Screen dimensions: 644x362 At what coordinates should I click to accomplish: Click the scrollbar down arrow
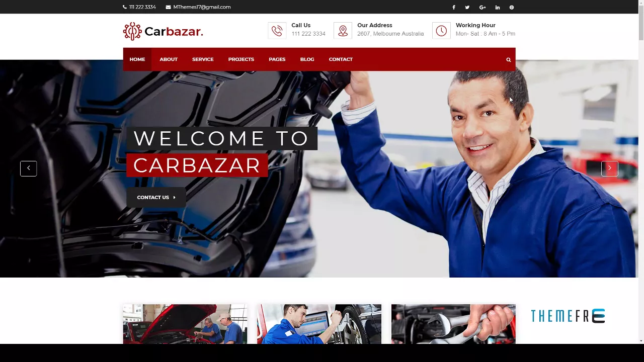pyautogui.click(x=641, y=341)
